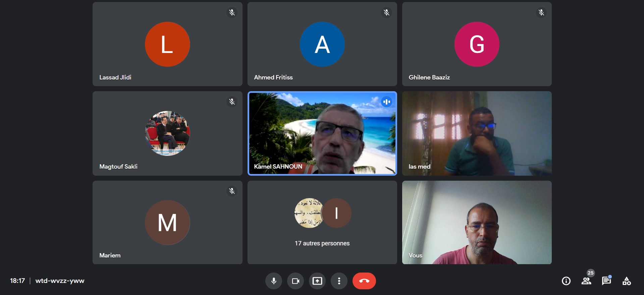
Task: Select the pink G avatar of Ghilene Baaziz
Action: coord(477,44)
